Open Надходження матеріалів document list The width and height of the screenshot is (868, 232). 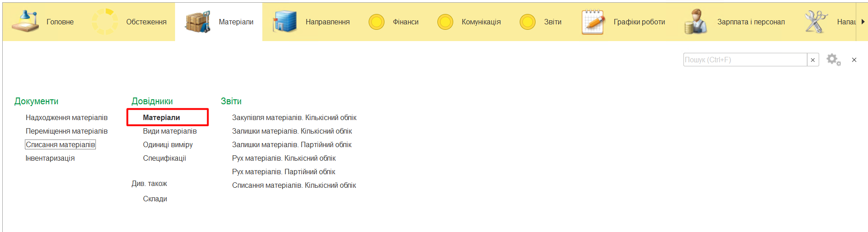pyautogui.click(x=66, y=117)
